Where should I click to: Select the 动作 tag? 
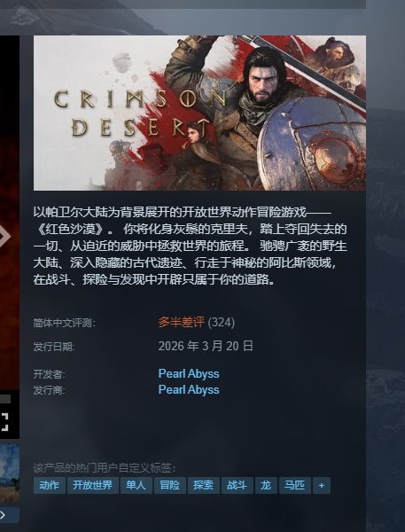pos(49,486)
